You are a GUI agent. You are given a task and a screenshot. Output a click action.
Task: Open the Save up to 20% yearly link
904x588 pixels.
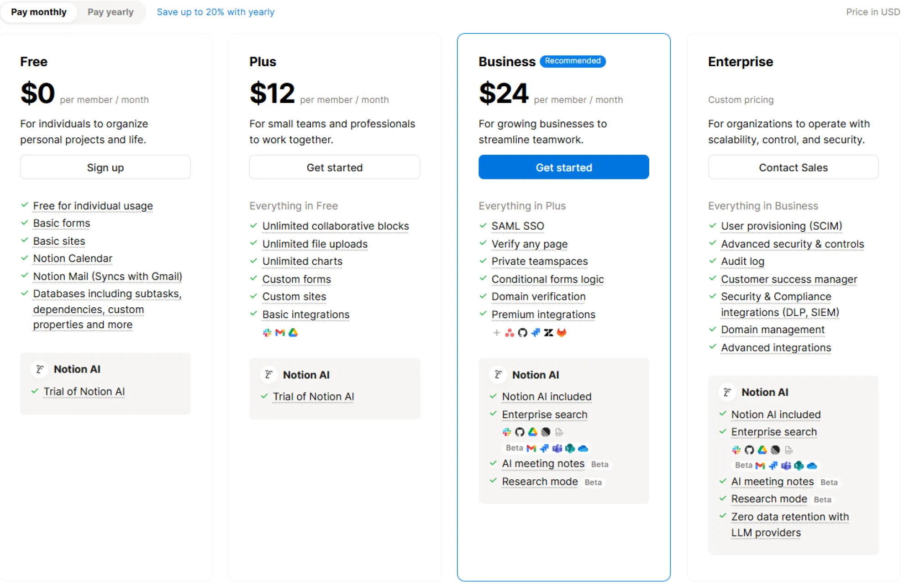tap(215, 12)
